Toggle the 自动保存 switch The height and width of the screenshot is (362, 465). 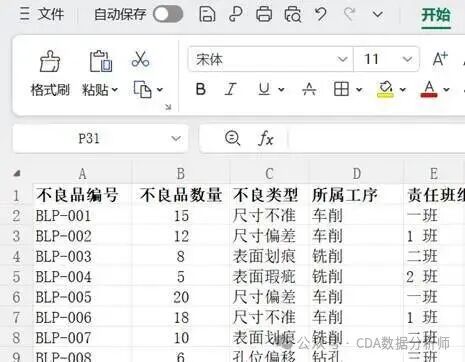[x=168, y=14]
